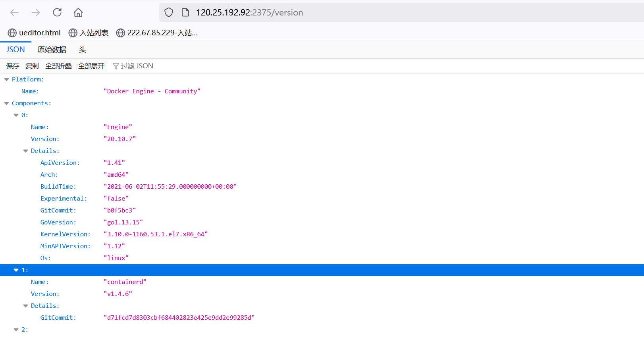The width and height of the screenshot is (644, 338).
Task: Switch to the 原始数据 tab
Action: pos(52,50)
